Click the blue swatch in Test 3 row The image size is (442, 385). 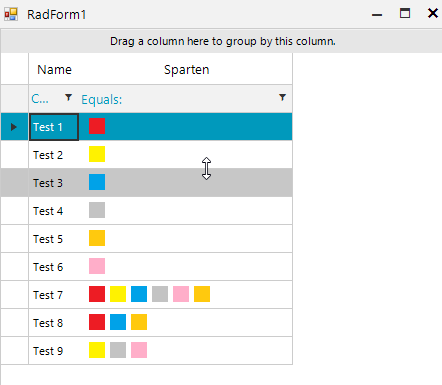97,182
